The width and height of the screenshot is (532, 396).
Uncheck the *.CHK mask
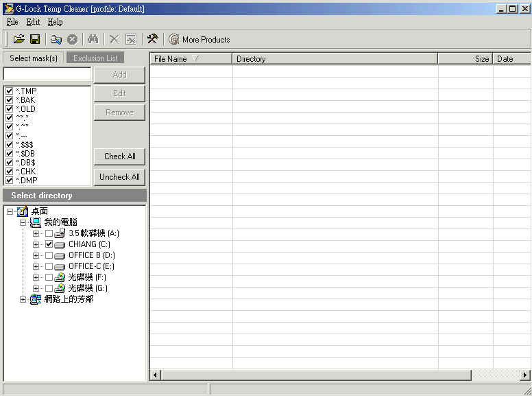click(9, 171)
